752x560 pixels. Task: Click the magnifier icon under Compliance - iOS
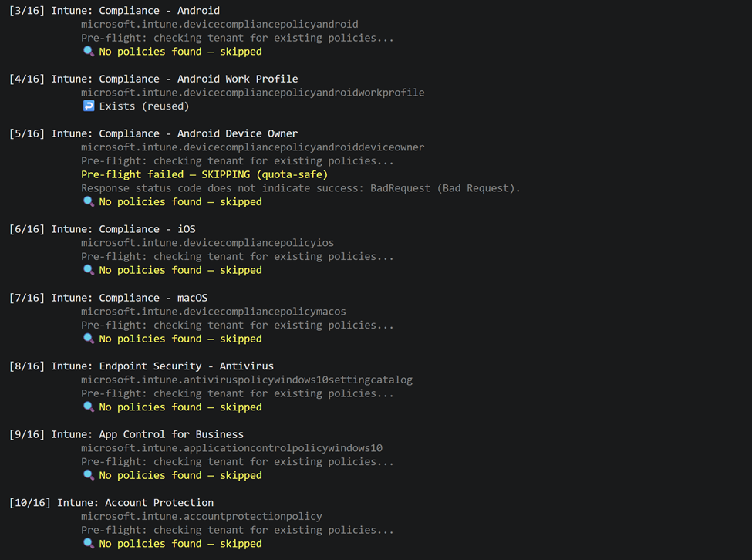(x=88, y=271)
